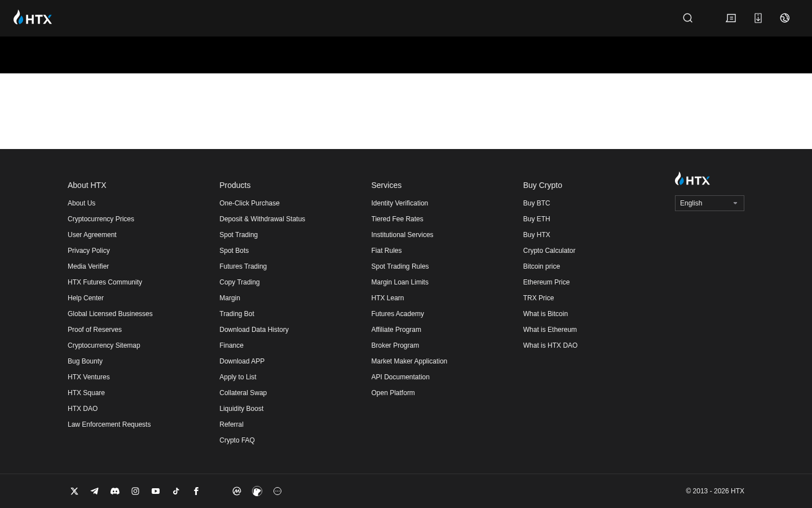The image size is (812, 508).
Task: Visit HTX on X (Twitter)
Action: coord(74,491)
